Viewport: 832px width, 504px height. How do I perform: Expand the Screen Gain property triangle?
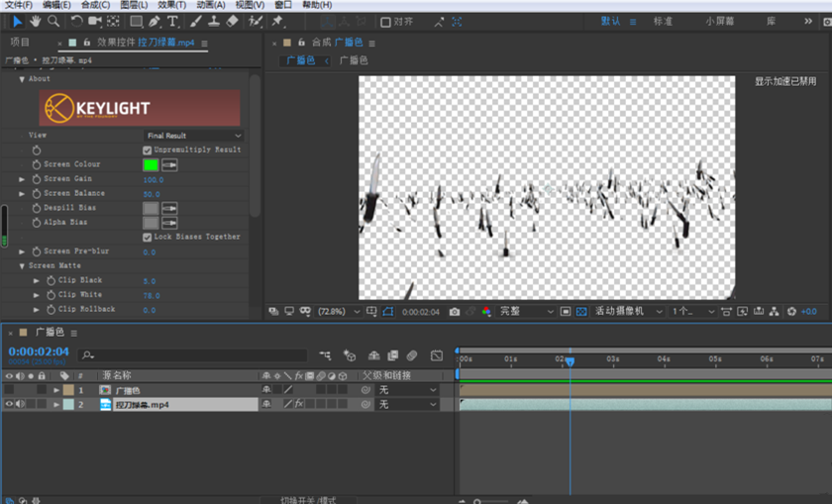pyautogui.click(x=23, y=179)
